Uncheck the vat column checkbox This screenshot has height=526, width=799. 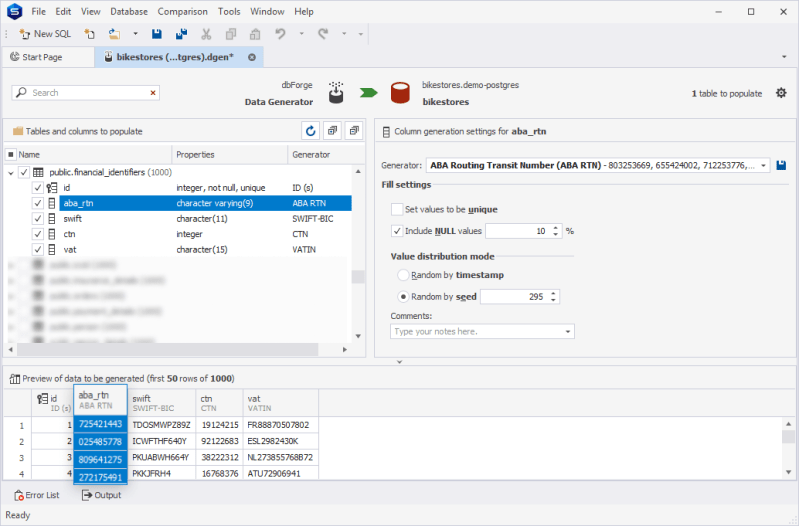[x=38, y=250]
